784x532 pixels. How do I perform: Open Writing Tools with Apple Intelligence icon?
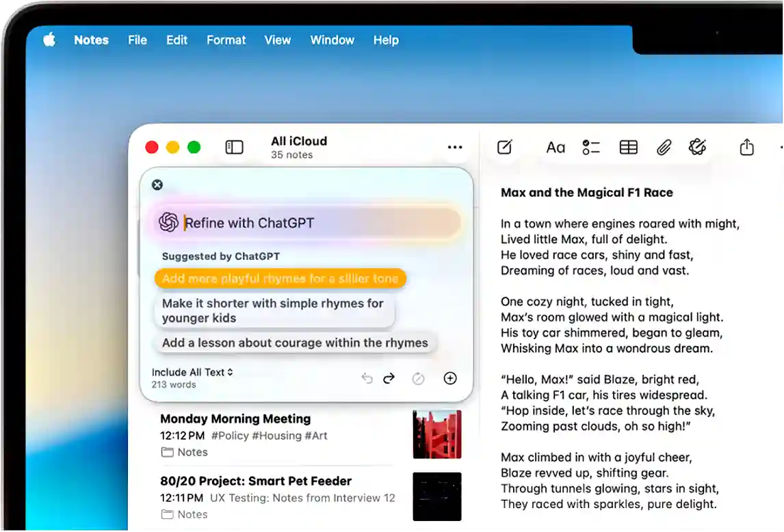click(x=697, y=147)
